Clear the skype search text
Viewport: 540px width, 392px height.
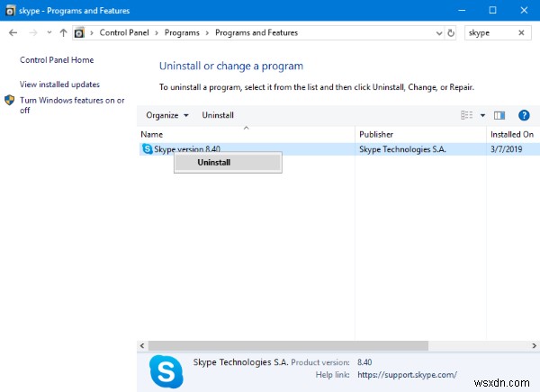(521, 32)
